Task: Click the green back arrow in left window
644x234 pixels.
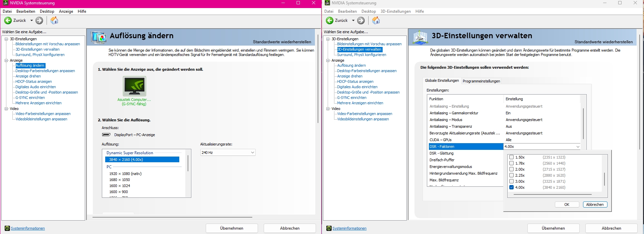Action: (x=8, y=20)
